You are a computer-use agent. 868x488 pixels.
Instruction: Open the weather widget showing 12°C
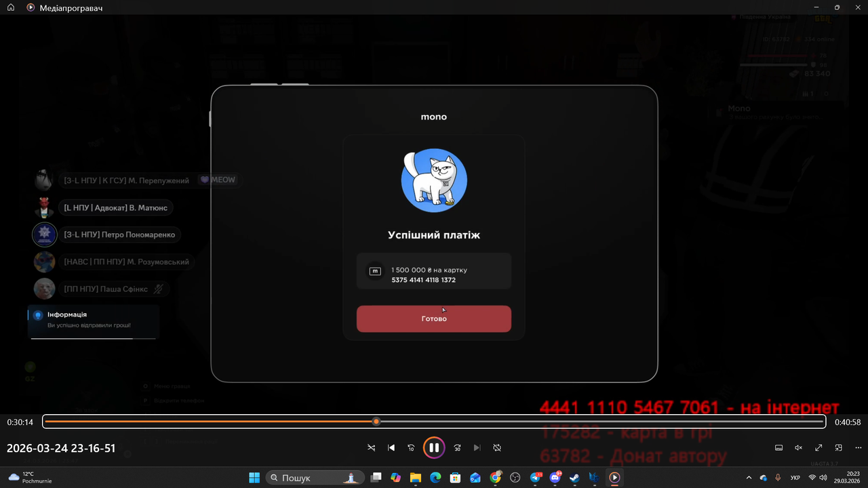click(31, 477)
